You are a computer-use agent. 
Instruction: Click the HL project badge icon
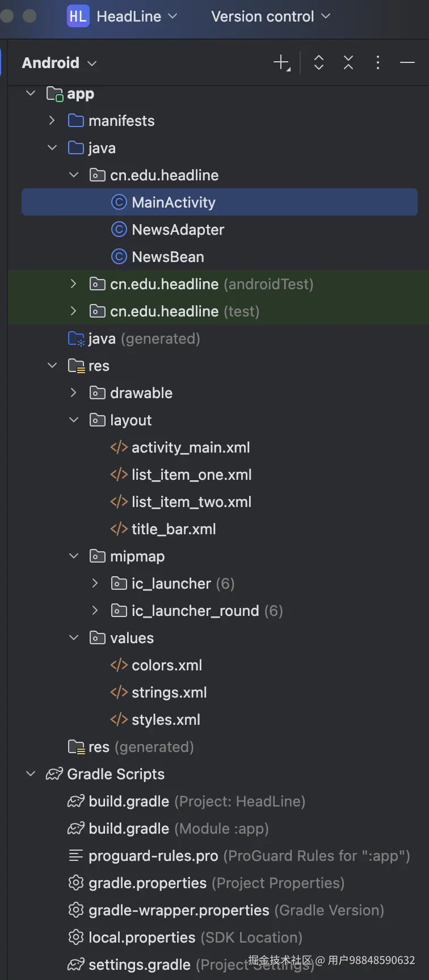(x=78, y=16)
